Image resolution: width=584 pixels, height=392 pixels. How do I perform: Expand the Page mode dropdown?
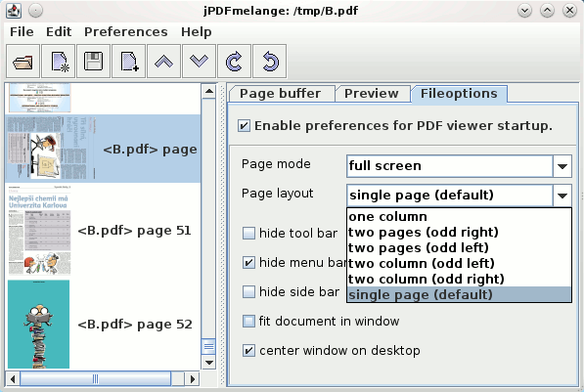pyautogui.click(x=562, y=166)
